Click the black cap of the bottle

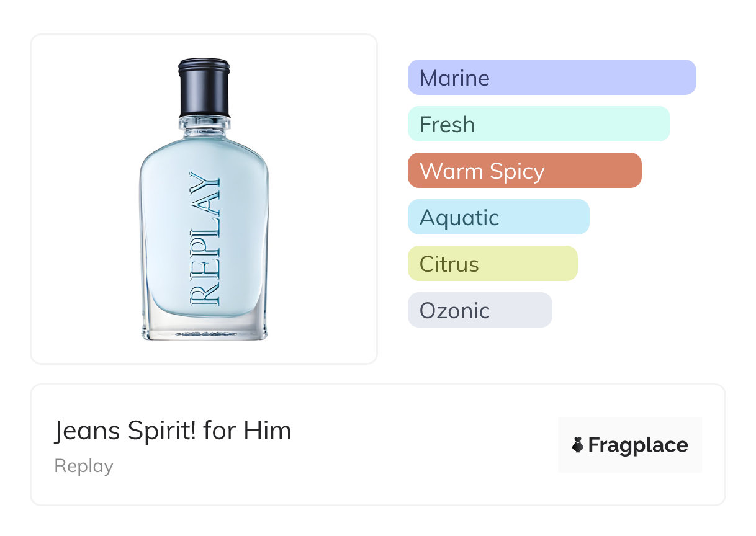click(x=204, y=87)
